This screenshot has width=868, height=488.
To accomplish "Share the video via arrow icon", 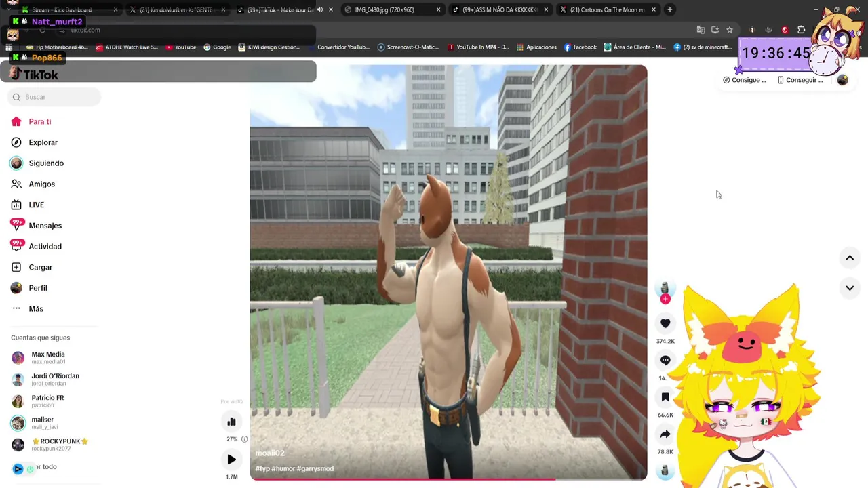I will coord(665,434).
